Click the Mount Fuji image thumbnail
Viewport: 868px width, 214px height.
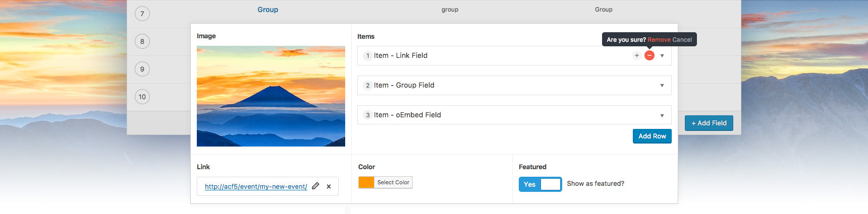tap(271, 96)
